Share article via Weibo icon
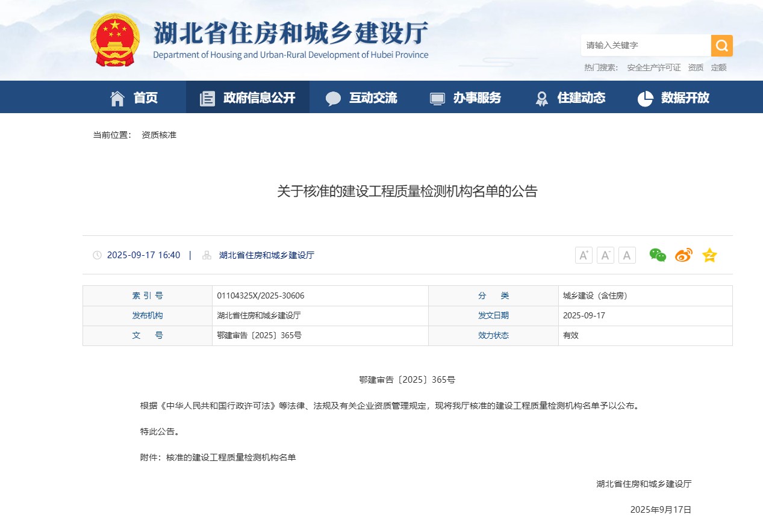Viewport: 763px width, 532px height. 684,255
